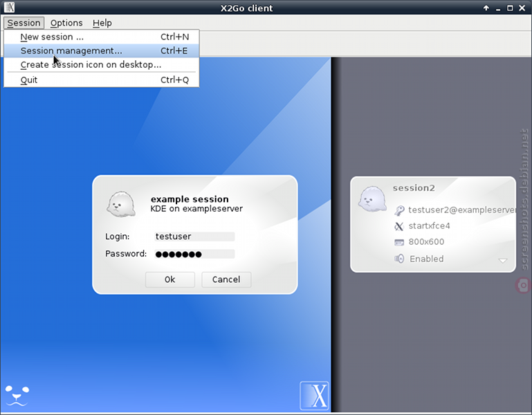
Task: Choose New session menu entry
Action: [x=102, y=37]
